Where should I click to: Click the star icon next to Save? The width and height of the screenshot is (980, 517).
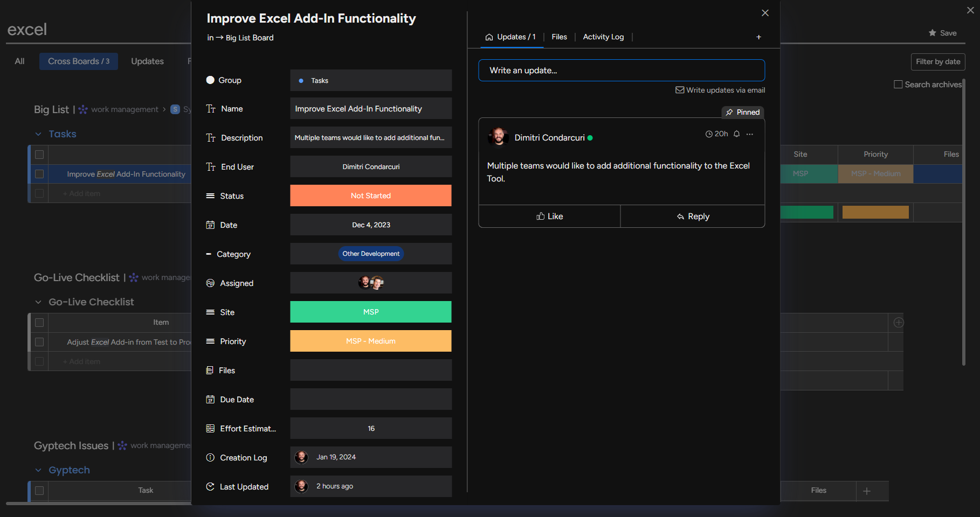pos(933,33)
